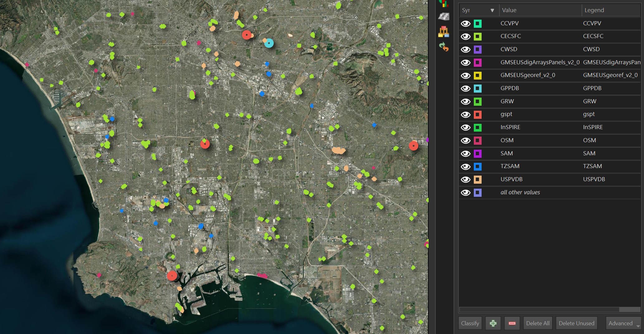The width and height of the screenshot is (644, 334).
Task: Click the horizontal scrollbar under the class list
Action: 539,309
